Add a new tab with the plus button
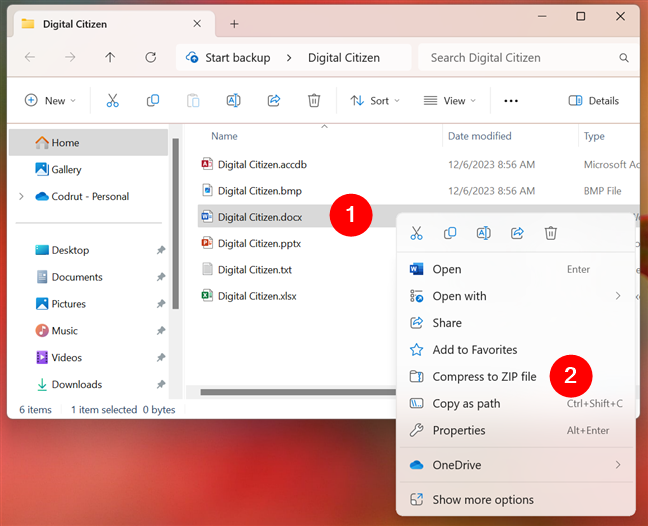648x526 pixels. pyautogui.click(x=234, y=24)
